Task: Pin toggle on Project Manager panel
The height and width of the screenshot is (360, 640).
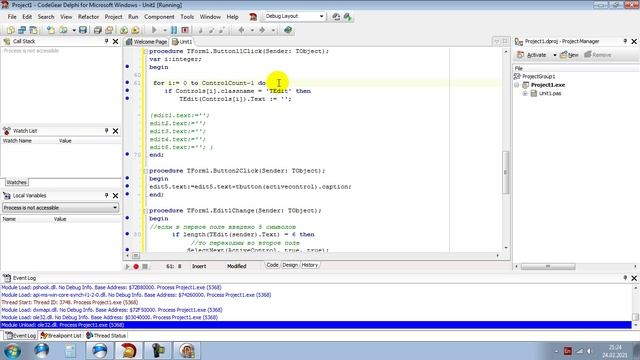Action: pos(625,41)
